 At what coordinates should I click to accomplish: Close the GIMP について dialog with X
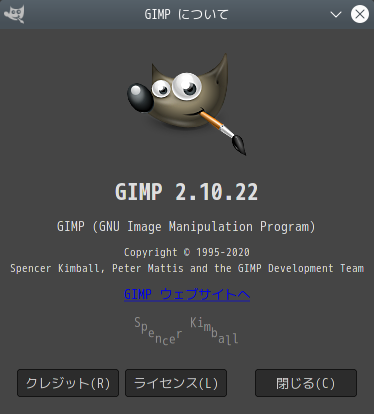[x=360, y=14]
